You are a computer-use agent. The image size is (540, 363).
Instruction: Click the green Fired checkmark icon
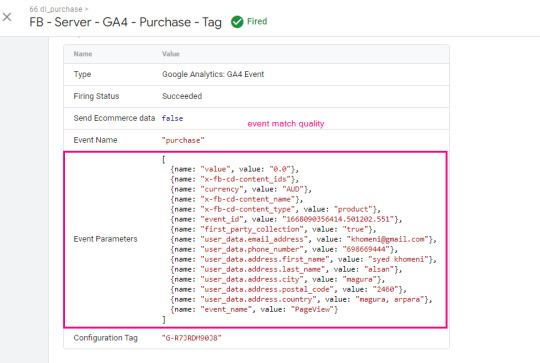click(237, 22)
